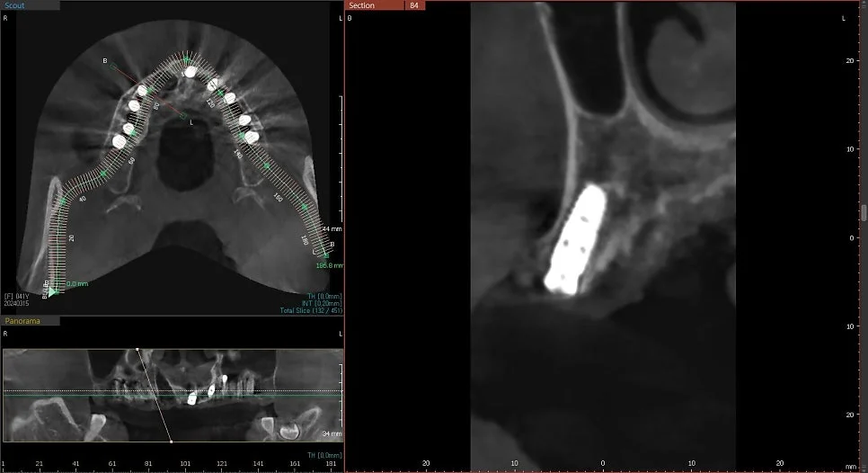Viewport: 868px width, 473px height.
Task: Click the bottom handle of the panorama section line
Action: [x=171, y=442]
